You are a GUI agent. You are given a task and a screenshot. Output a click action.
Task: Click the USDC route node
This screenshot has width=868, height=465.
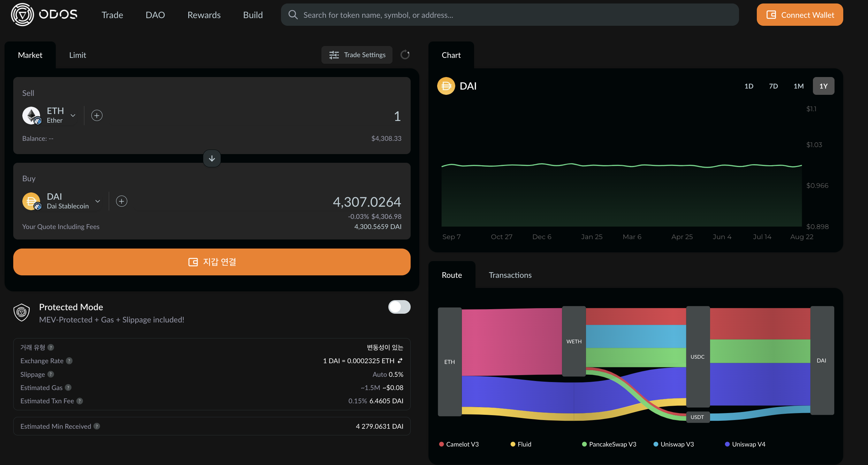(698, 357)
